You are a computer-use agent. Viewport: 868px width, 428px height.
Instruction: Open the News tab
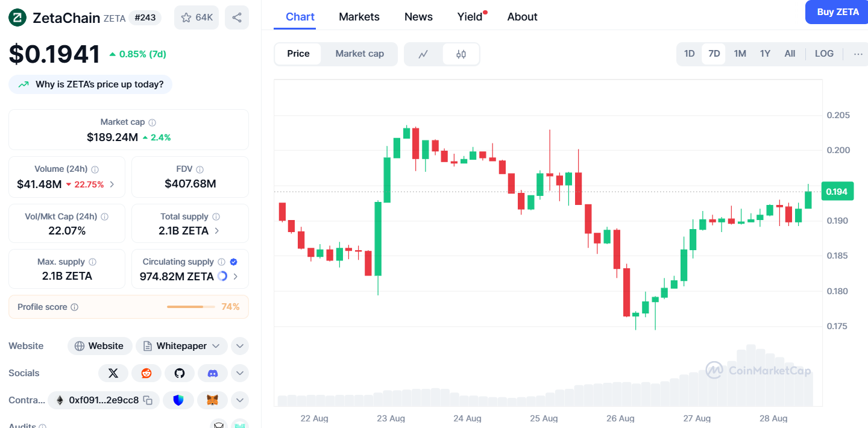coord(418,17)
